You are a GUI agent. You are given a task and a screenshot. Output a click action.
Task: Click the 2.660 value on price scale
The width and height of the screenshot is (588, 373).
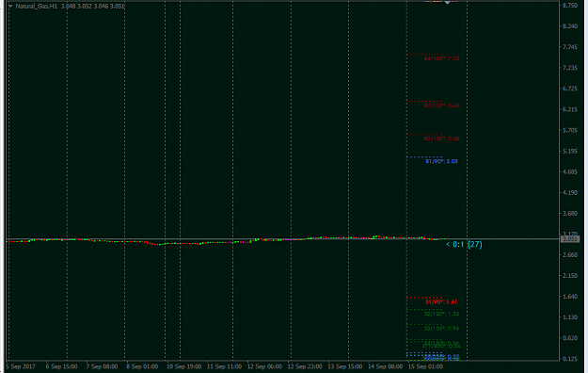(x=570, y=255)
